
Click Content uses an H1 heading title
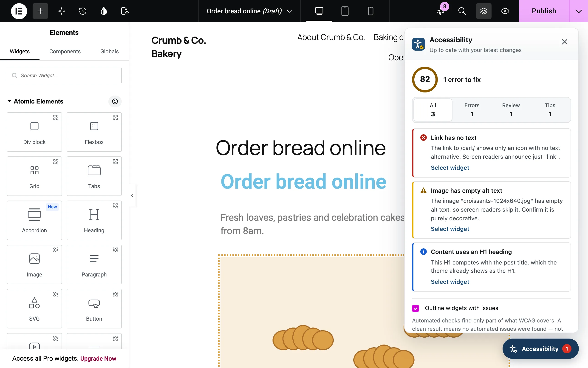pos(471,252)
